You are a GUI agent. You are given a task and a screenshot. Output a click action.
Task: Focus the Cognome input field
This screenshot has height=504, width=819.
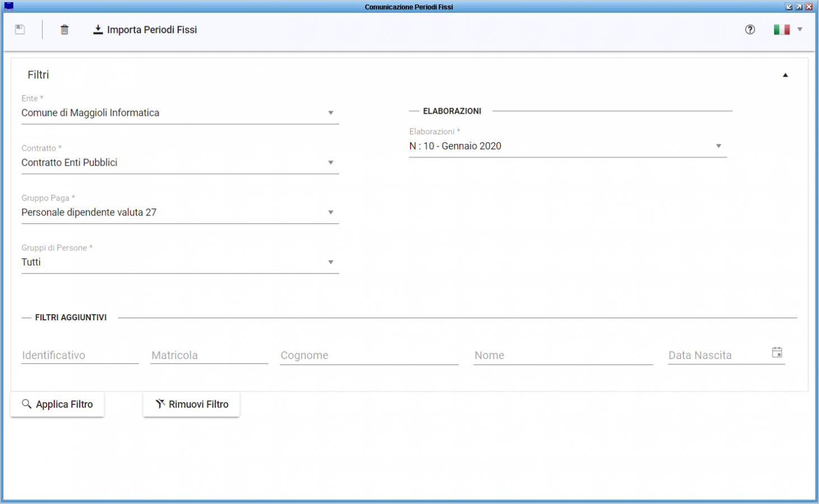[x=369, y=355]
